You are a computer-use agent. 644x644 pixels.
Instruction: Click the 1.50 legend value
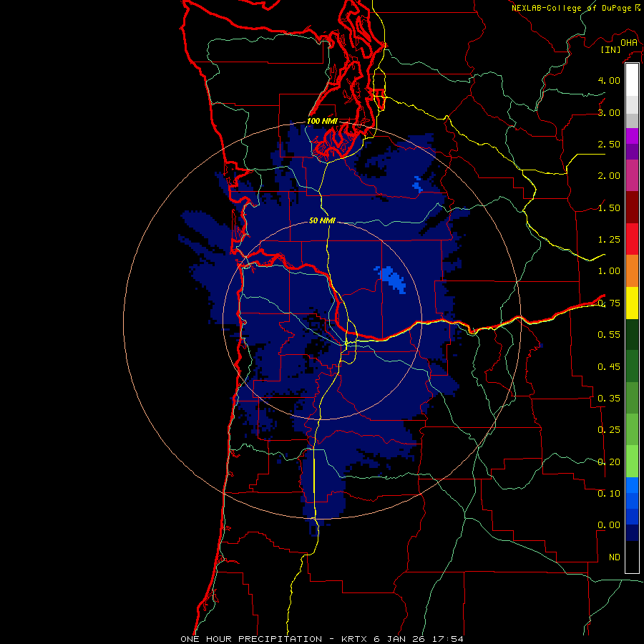tap(609, 208)
